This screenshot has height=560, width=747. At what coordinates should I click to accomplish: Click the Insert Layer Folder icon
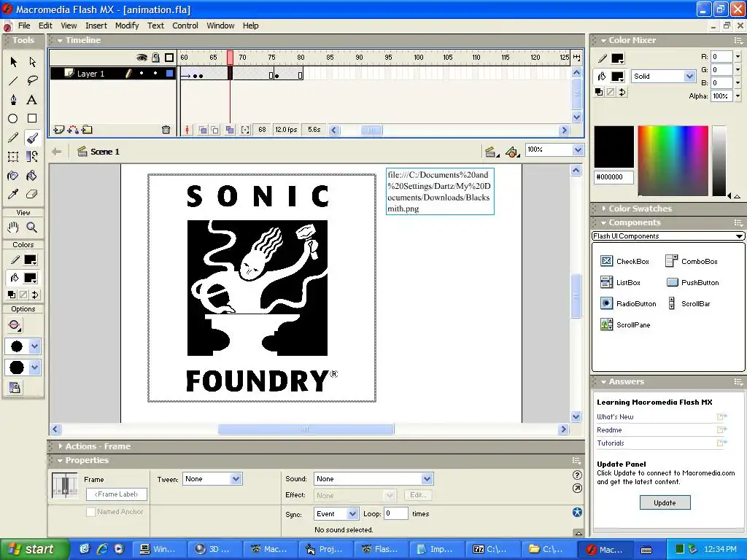click(x=87, y=130)
